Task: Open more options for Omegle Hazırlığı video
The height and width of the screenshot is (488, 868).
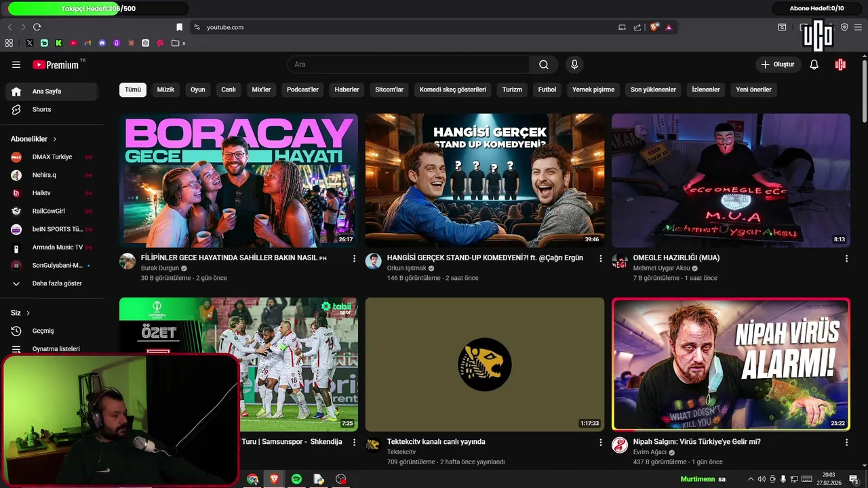Action: (x=846, y=258)
